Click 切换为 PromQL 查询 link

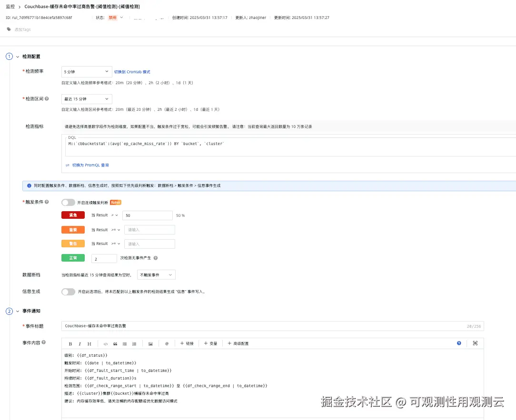pos(90,165)
